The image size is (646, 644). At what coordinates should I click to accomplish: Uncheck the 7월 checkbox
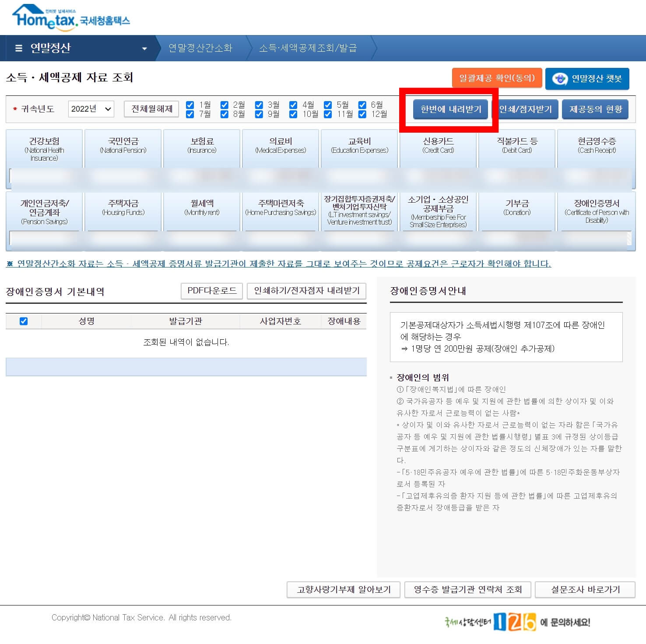[x=190, y=114]
